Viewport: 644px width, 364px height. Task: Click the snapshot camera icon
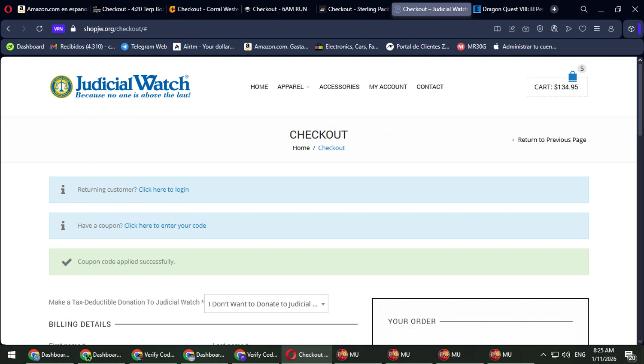coord(526,29)
